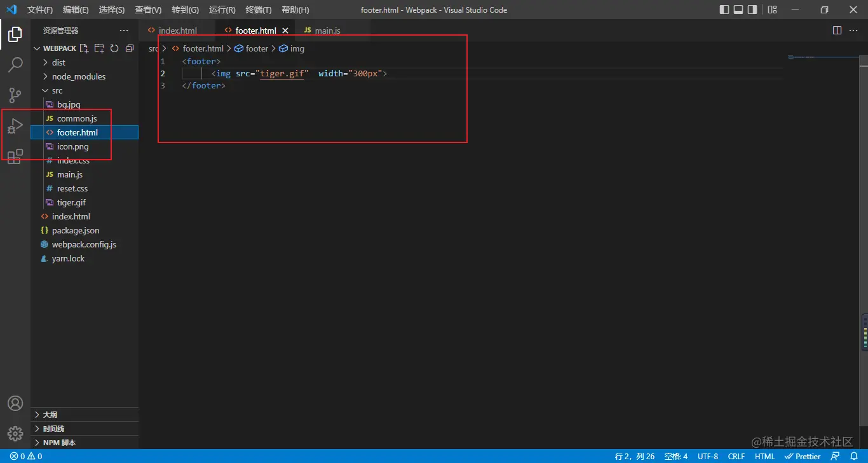Image resolution: width=868 pixels, height=463 pixels.
Task: Toggle the bottom panel
Action: pos(738,10)
